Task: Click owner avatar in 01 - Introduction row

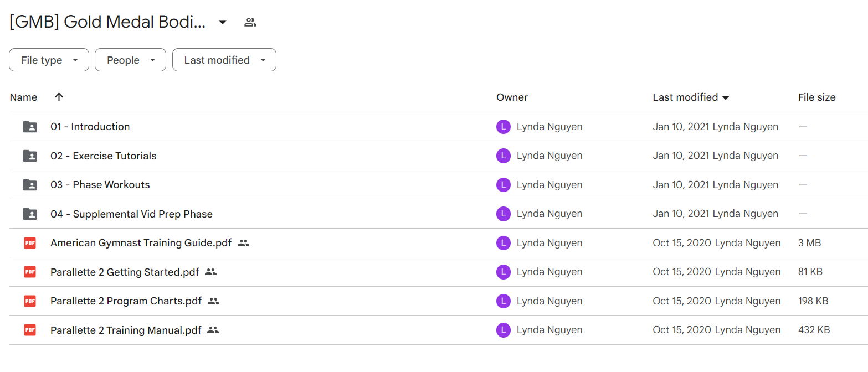Action: pyautogui.click(x=503, y=127)
